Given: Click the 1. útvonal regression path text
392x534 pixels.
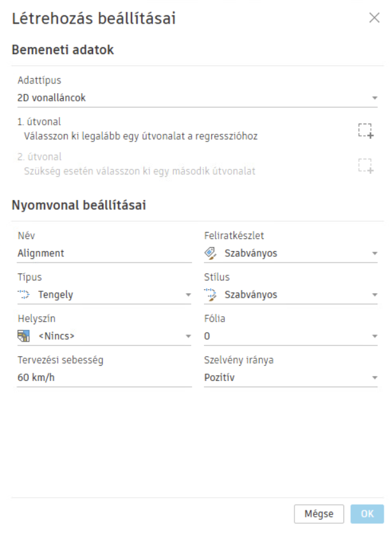Looking at the screenshot, I should point(137,136).
